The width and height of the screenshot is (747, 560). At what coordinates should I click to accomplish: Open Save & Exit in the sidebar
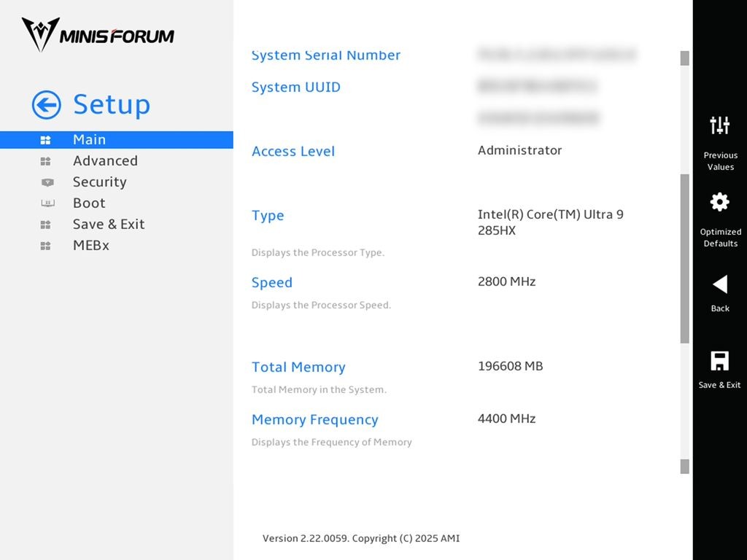[x=109, y=225]
